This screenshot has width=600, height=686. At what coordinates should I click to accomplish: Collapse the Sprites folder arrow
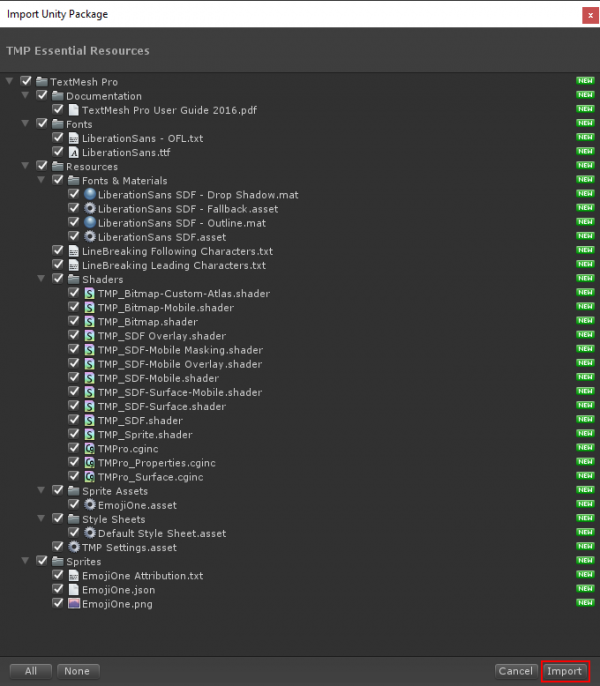click(26, 562)
